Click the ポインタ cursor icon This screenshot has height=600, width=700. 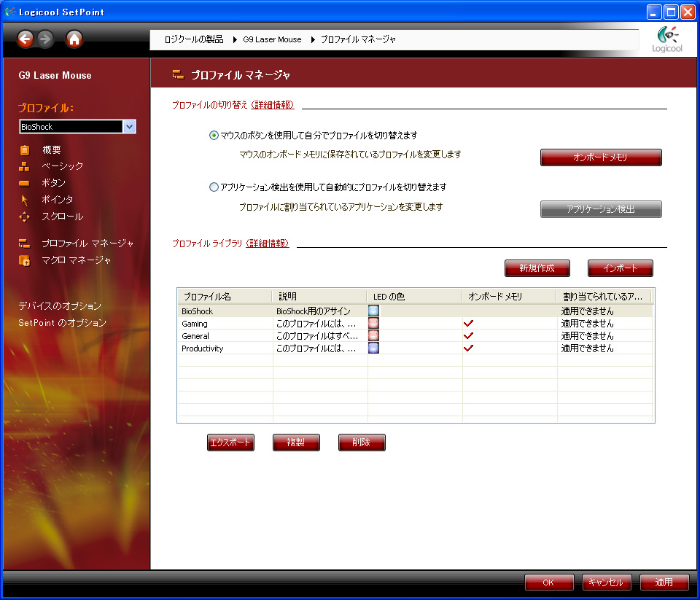coord(25,200)
